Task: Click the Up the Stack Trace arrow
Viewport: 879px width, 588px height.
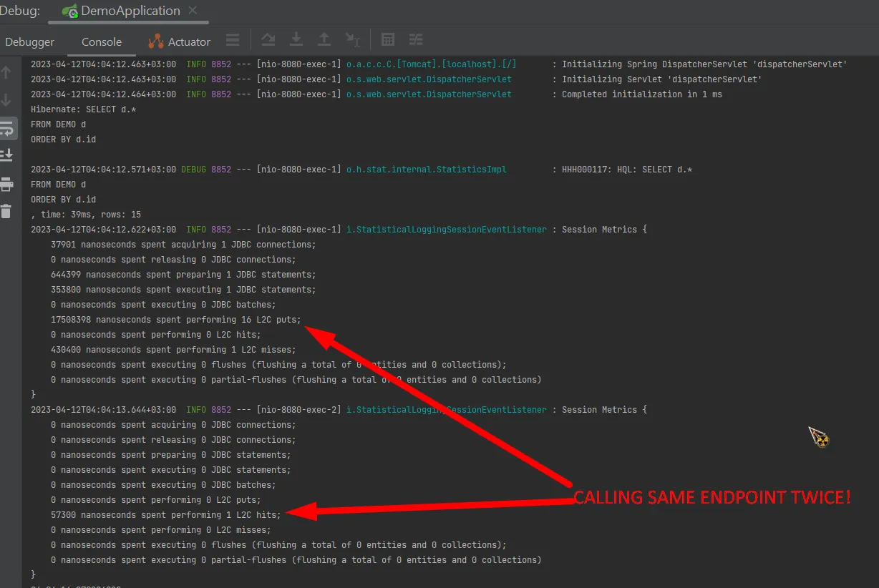Action: click(6, 72)
